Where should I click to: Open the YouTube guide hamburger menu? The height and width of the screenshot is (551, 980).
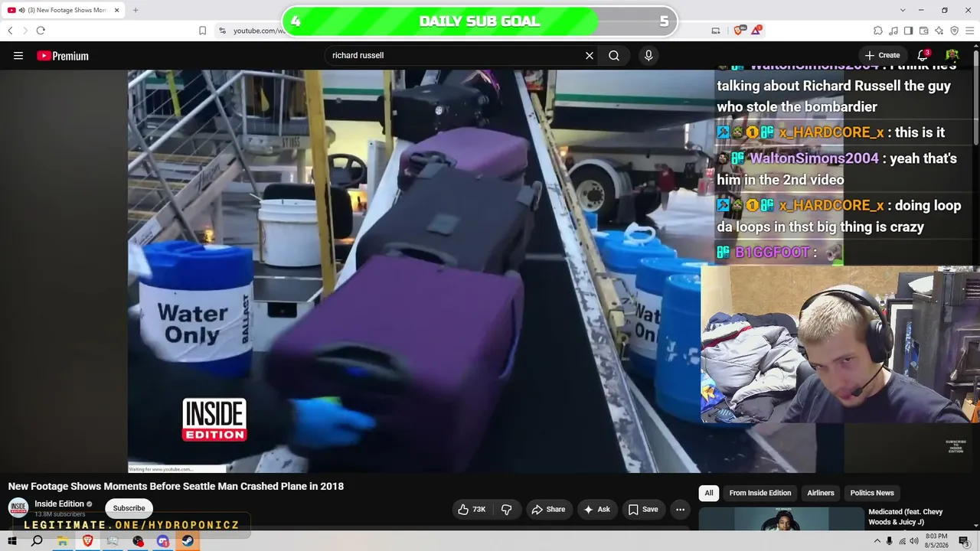pyautogui.click(x=18, y=56)
